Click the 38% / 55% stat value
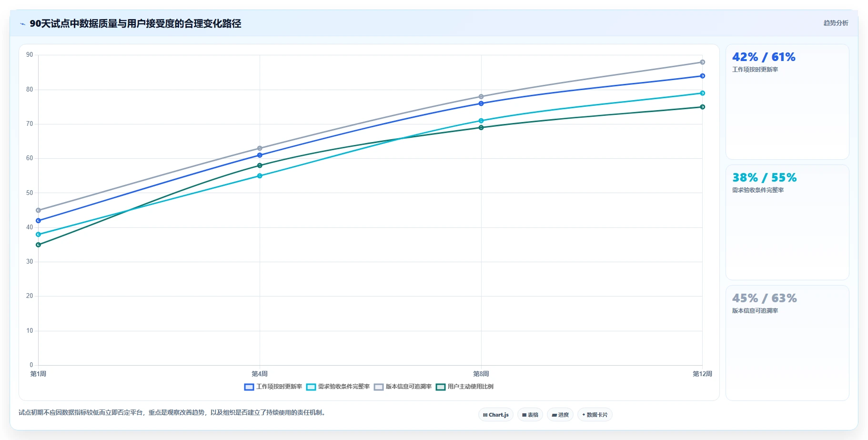This screenshot has width=868, height=440. point(764,178)
